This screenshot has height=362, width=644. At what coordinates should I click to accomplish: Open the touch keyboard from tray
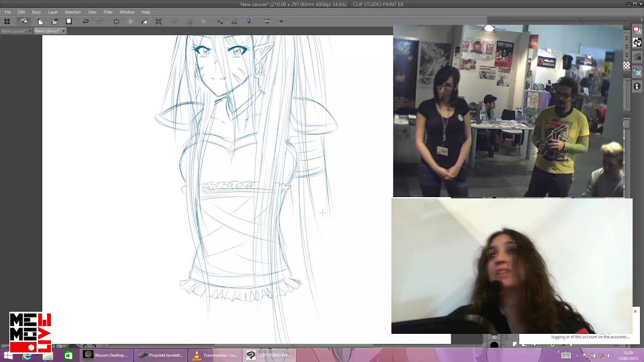click(x=566, y=355)
